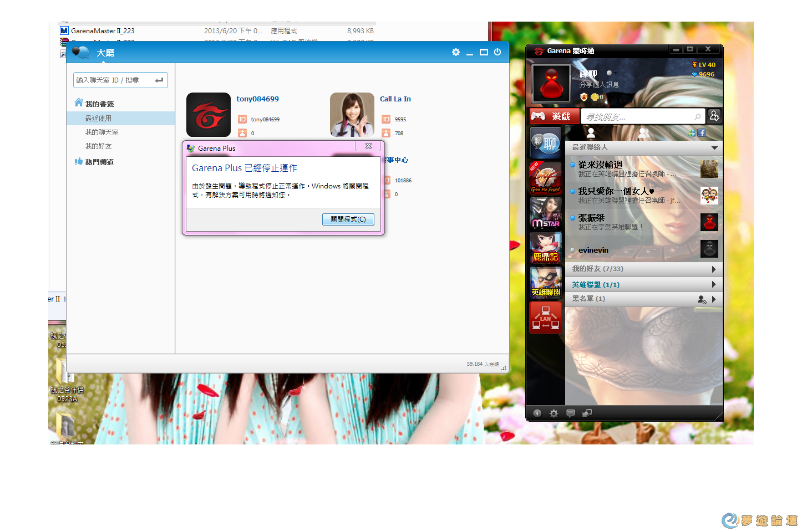Open the 聊聊 chat icon in sidebar
802x532 pixels.
point(546,143)
